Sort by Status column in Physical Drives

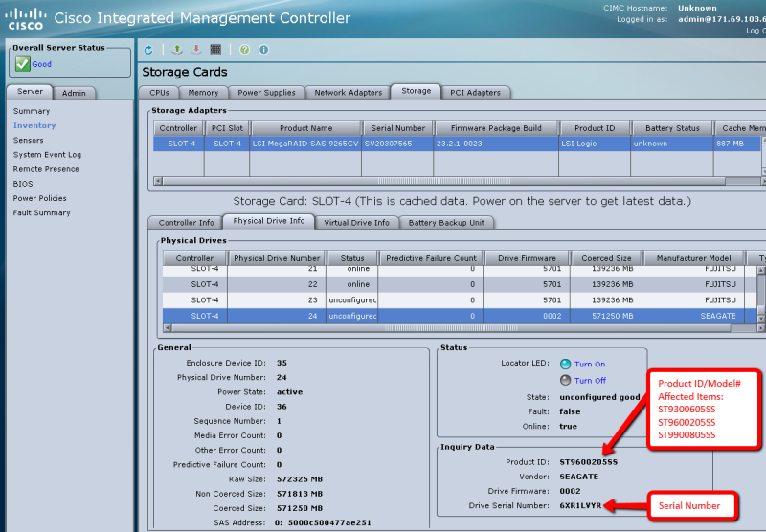pyautogui.click(x=352, y=258)
